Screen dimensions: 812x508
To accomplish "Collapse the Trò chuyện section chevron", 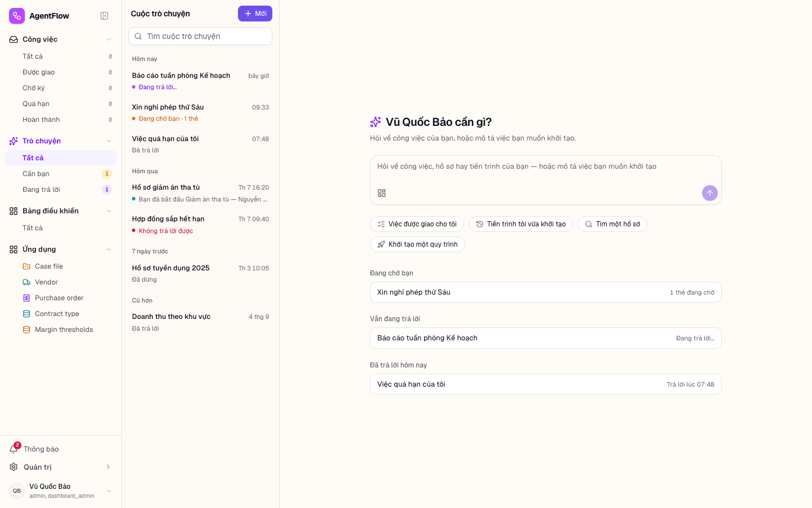I will [x=109, y=141].
